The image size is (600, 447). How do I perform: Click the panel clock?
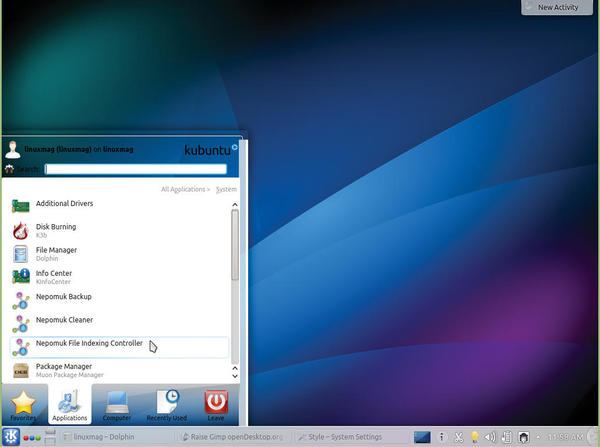565,437
